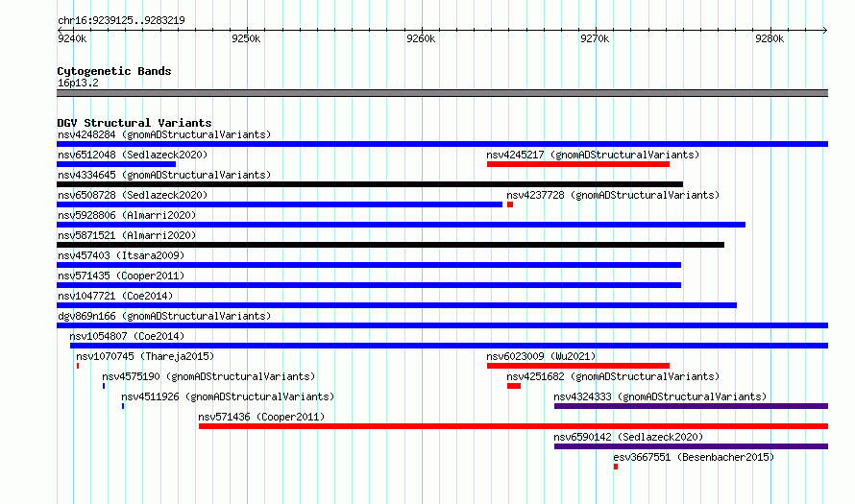Open nsv571436 (Cooper2011) label
Viewport: 855px width, 504px height.
pyautogui.click(x=261, y=417)
